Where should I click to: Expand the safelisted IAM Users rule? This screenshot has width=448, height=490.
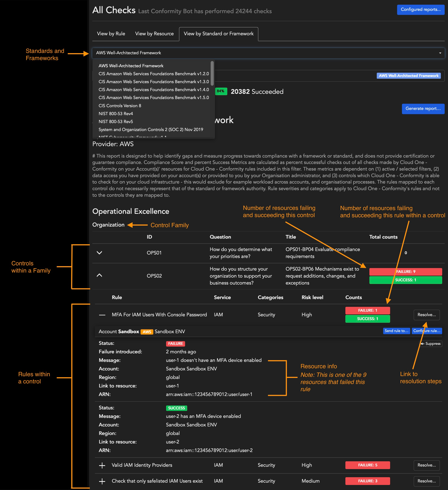(x=102, y=481)
